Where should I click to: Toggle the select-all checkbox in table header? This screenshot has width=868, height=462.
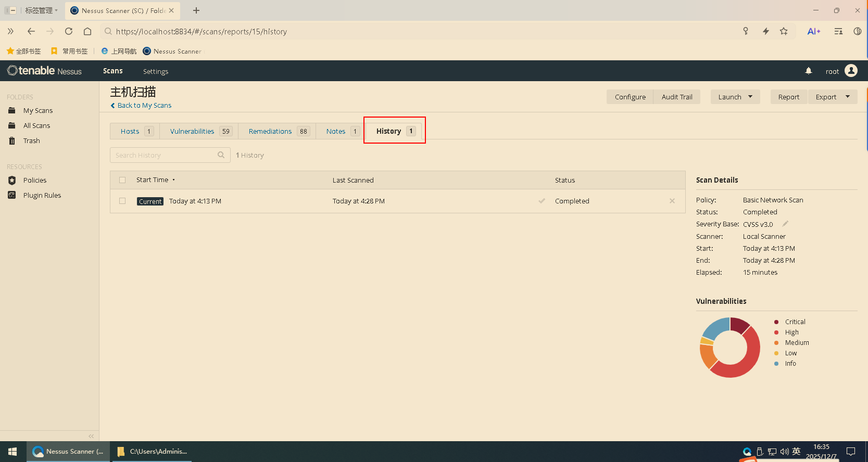122,180
